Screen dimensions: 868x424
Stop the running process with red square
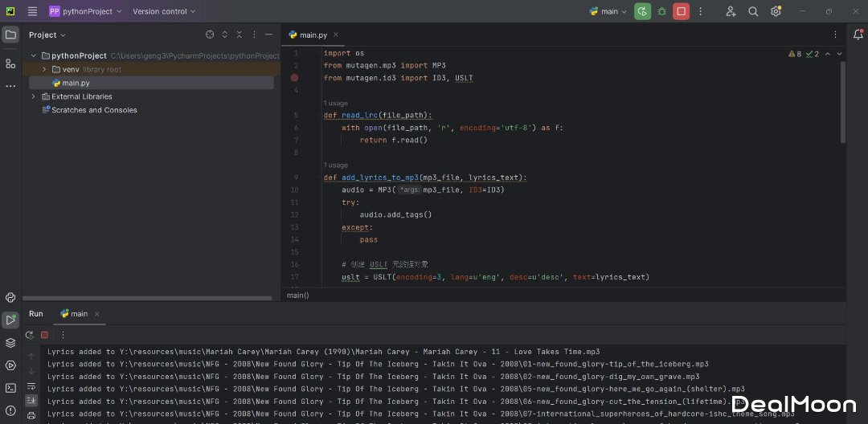pos(682,11)
